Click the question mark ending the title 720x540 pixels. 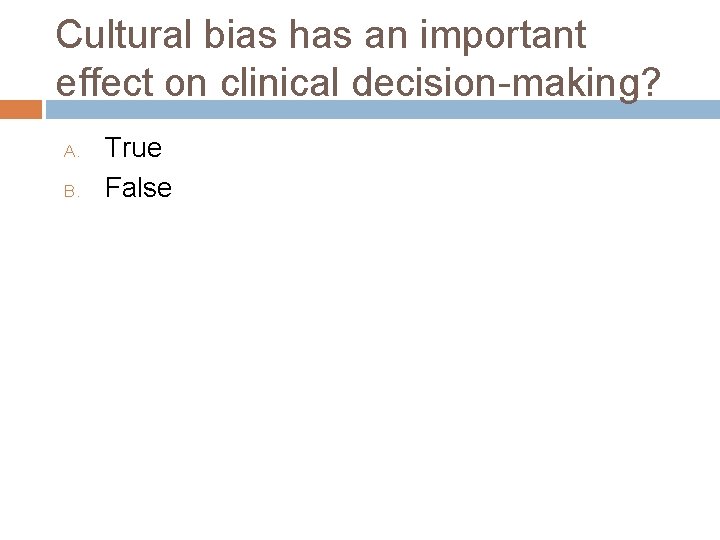[x=650, y=84]
